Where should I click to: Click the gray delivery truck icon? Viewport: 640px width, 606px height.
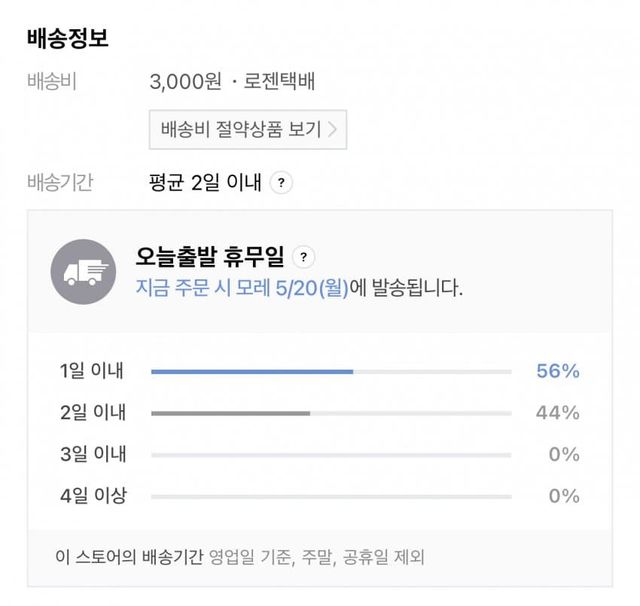tap(84, 273)
